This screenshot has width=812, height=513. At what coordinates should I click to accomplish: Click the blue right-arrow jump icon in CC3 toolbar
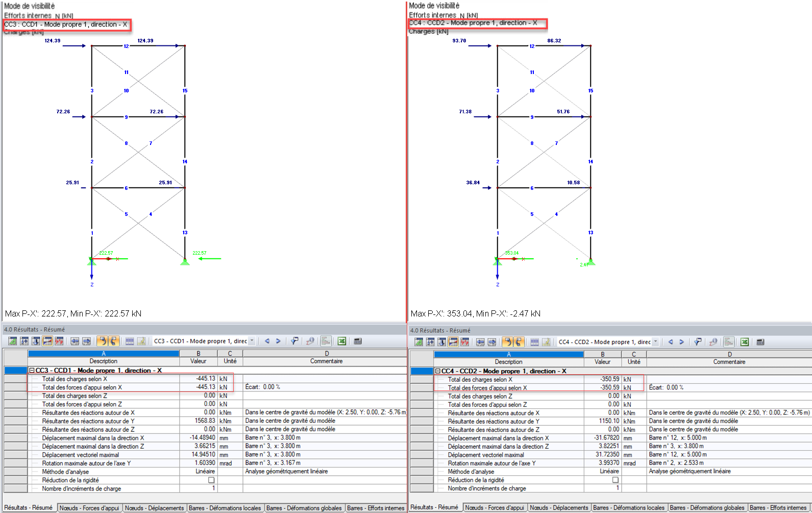(x=86, y=341)
